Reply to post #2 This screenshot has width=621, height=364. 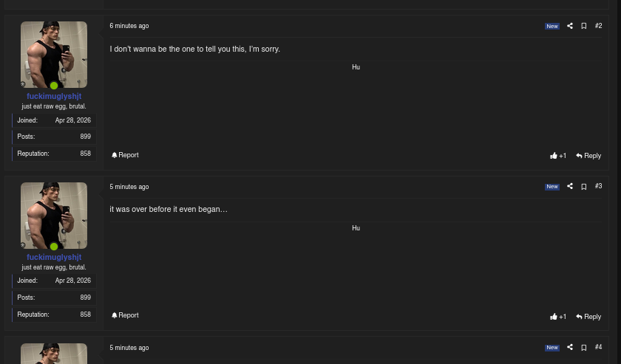588,156
